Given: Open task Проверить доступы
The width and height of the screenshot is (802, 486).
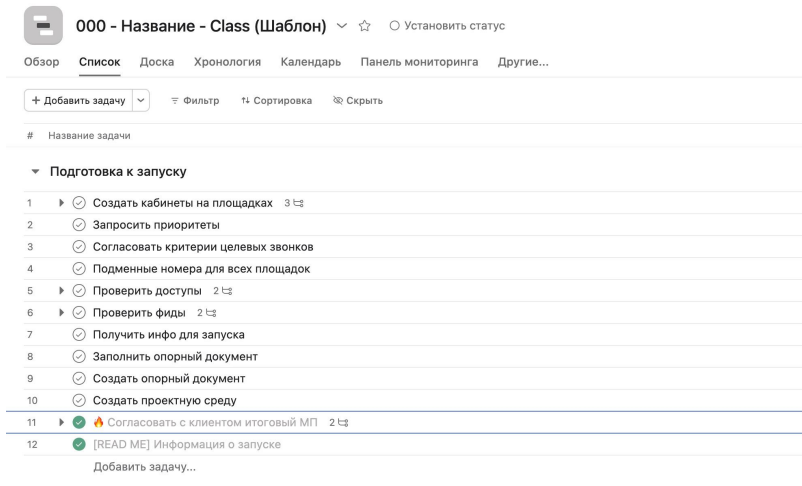Looking at the screenshot, I should pyautogui.click(x=147, y=291).
